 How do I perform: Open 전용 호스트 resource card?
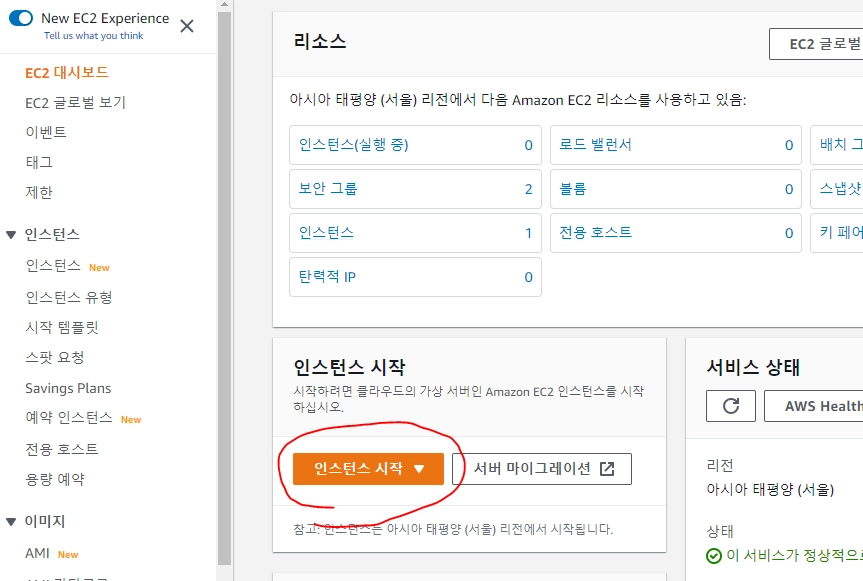pyautogui.click(x=676, y=233)
